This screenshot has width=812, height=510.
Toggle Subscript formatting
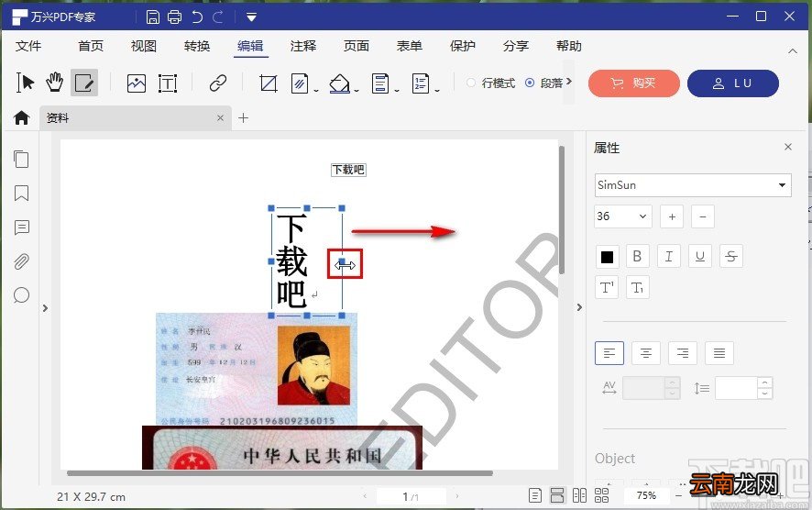(x=638, y=288)
